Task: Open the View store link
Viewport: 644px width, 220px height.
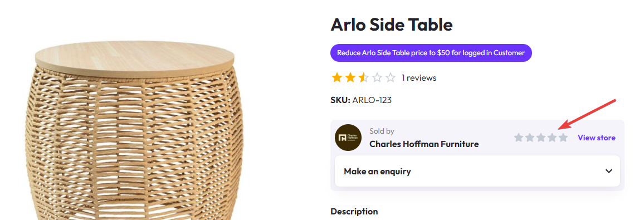Action: point(596,138)
